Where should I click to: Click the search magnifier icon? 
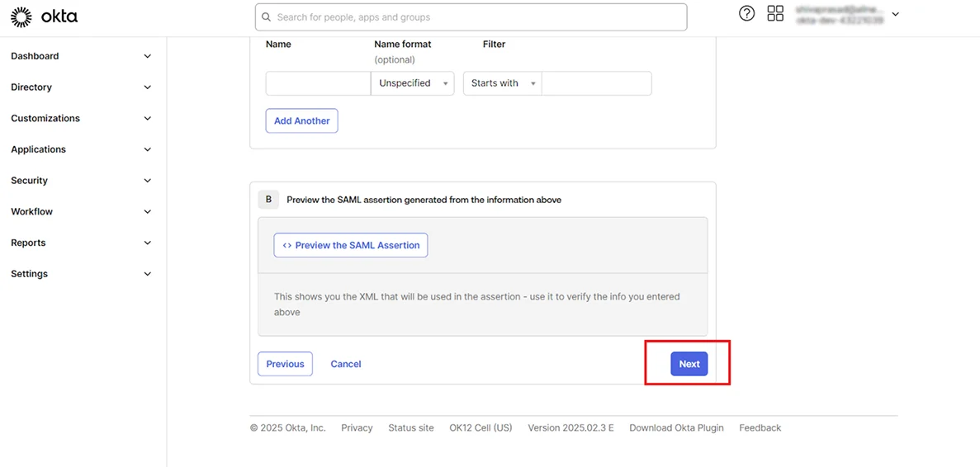(x=266, y=17)
